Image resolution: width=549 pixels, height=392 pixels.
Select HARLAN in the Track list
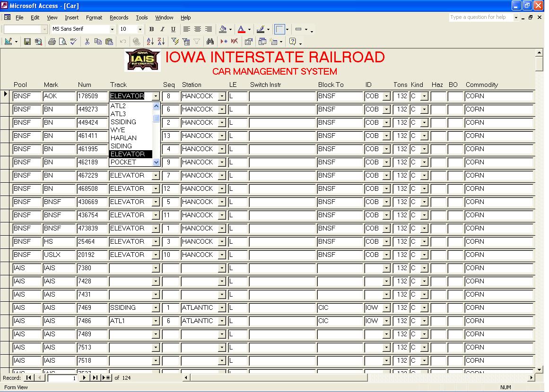click(131, 138)
